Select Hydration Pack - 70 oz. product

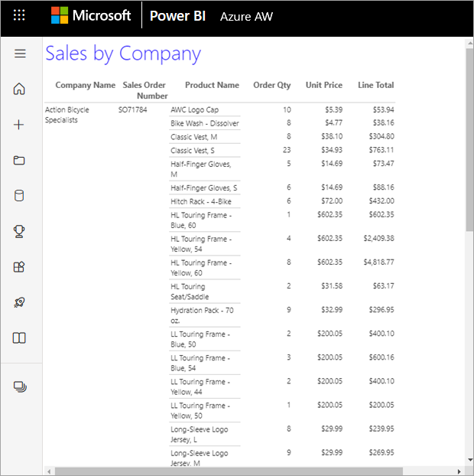[202, 315]
